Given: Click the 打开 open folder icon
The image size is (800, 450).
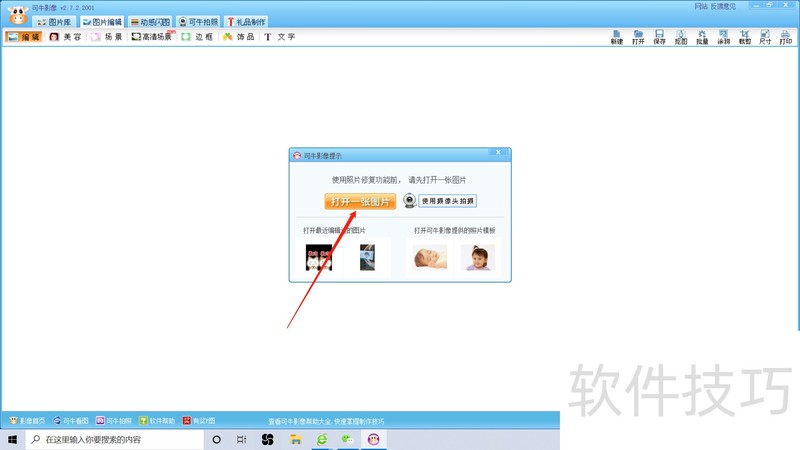Looking at the screenshot, I should point(638,37).
